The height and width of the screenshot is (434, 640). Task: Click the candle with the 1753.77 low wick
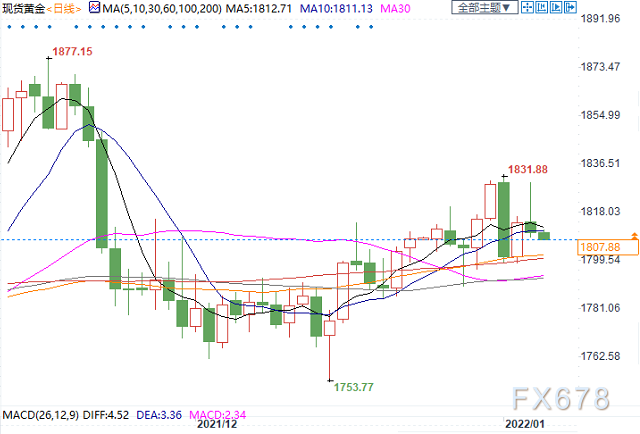click(330, 328)
